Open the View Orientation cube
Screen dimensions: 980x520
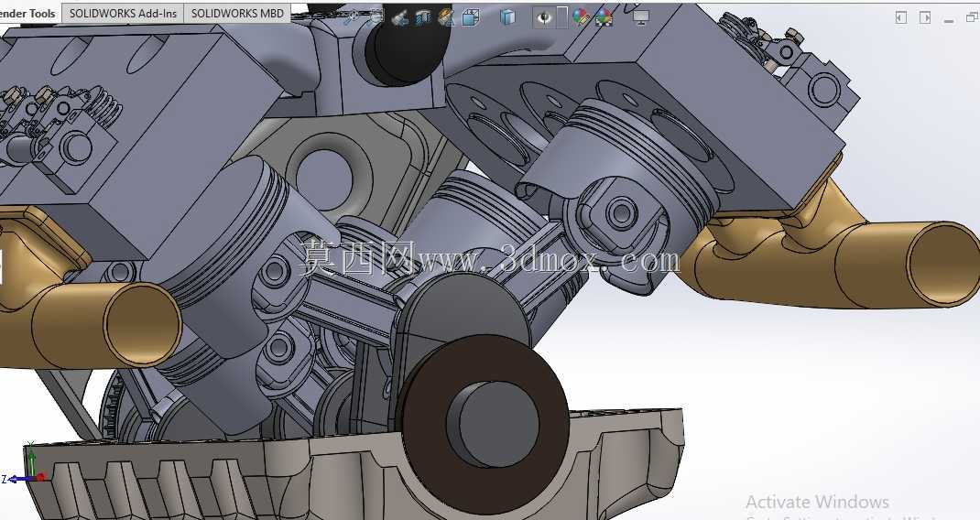tap(470, 16)
